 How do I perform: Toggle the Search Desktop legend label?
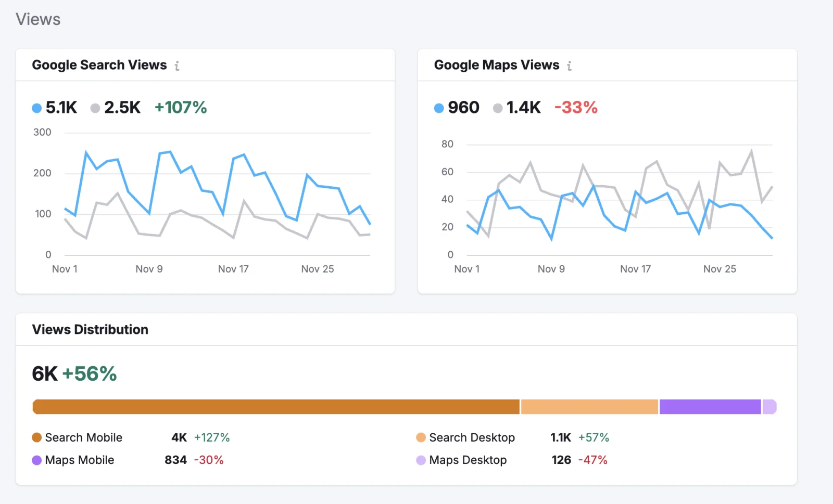(472, 437)
